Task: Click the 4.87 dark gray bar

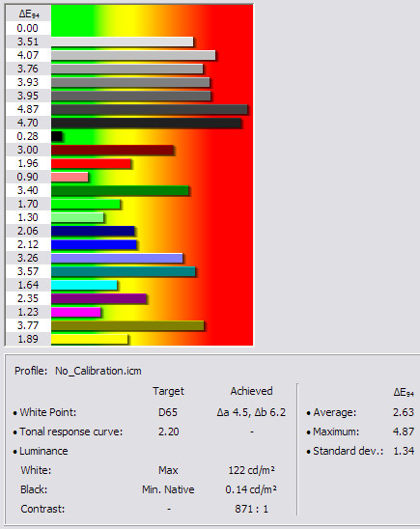Action: click(x=149, y=109)
